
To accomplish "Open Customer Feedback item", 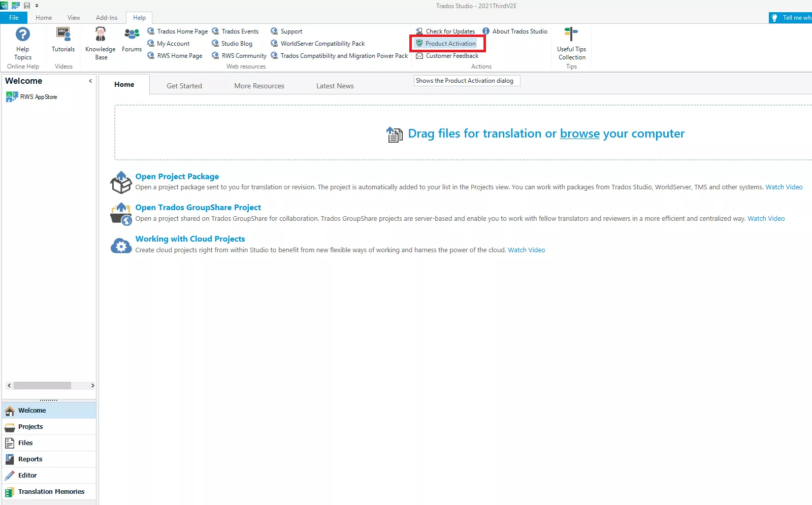I will tap(447, 56).
